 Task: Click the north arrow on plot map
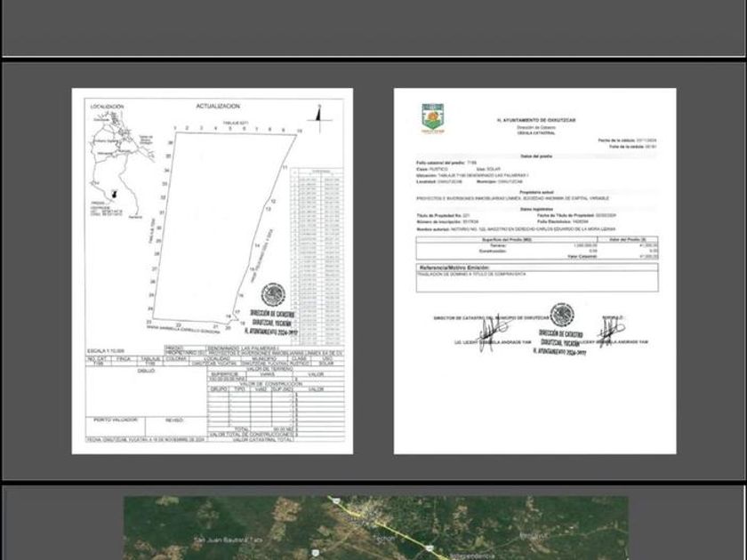(319, 118)
